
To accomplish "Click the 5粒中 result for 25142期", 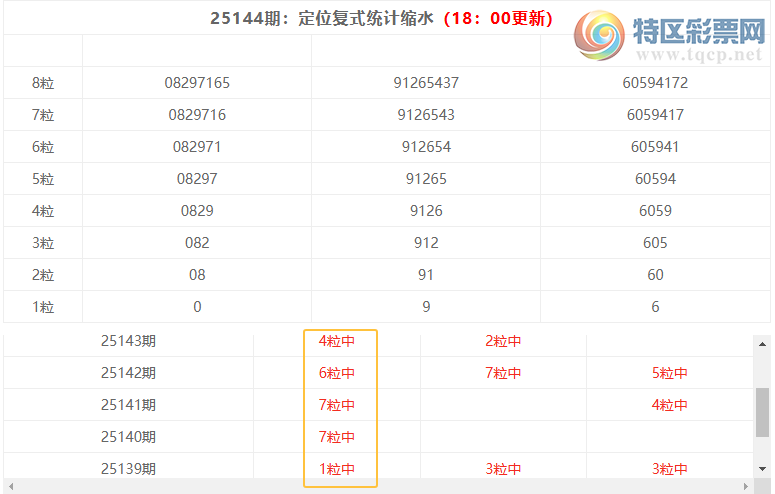I will tap(670, 373).
